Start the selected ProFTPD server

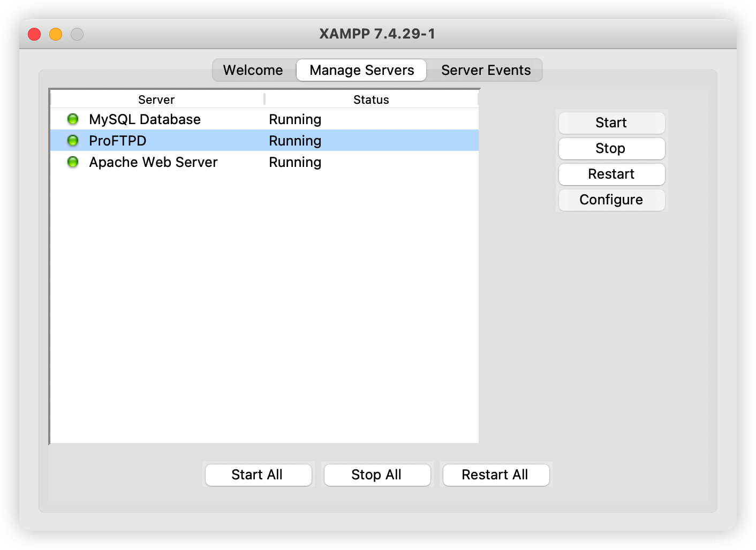pyautogui.click(x=611, y=123)
